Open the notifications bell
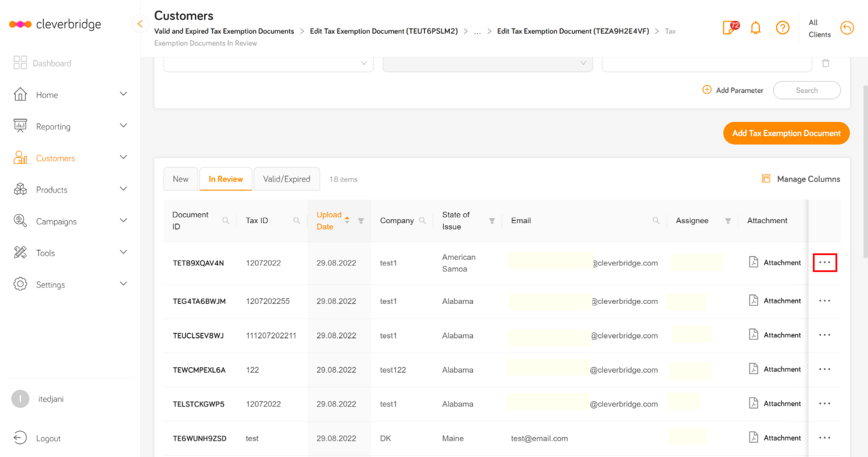The height and width of the screenshot is (457, 868). click(x=756, y=28)
